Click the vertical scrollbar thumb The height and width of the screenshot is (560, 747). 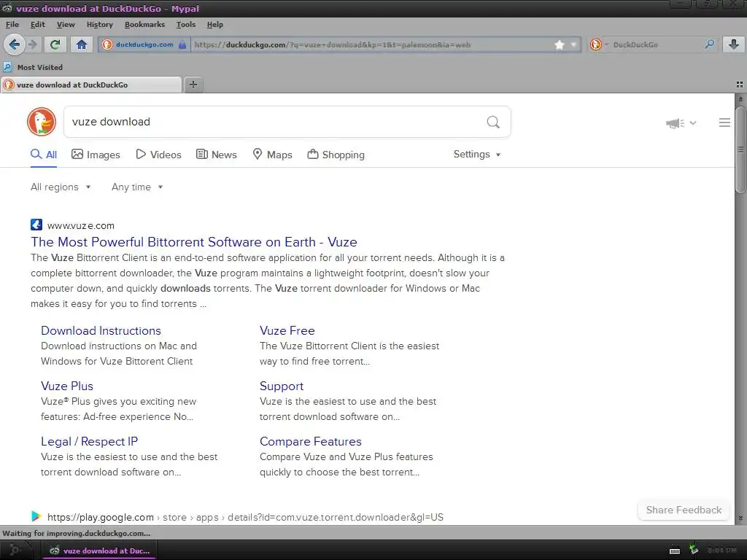(740, 149)
